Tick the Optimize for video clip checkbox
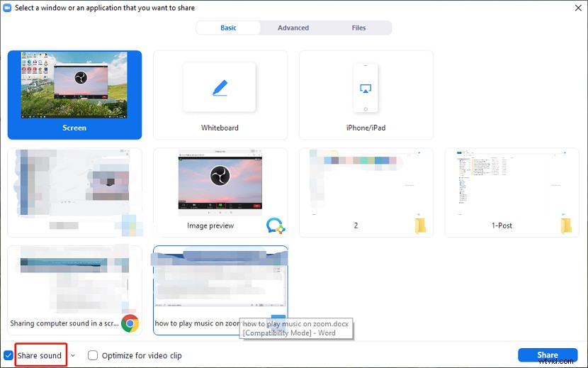Viewport: 588px width, 368px height. [93, 355]
